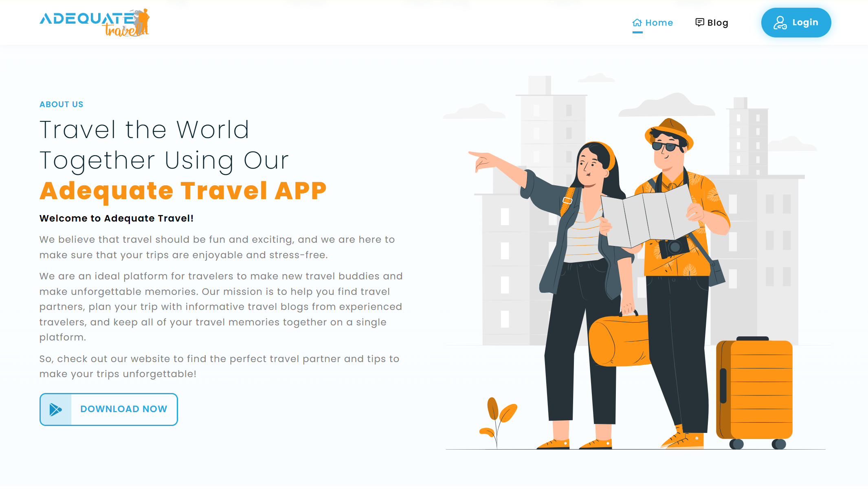
Task: Click the speech bubble icon beside Blog
Action: 699,22
